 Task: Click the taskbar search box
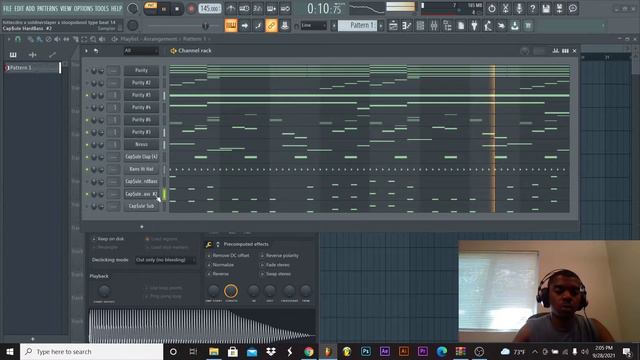[91, 351]
